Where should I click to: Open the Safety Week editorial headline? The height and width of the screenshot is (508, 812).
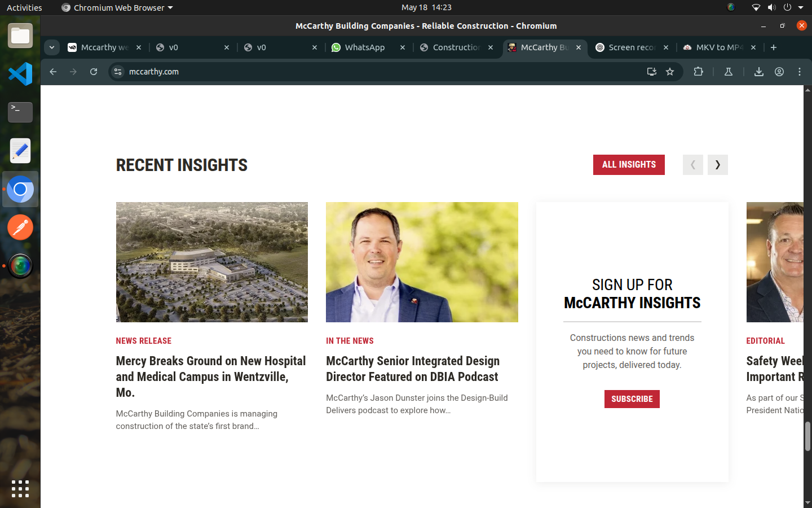coord(775,369)
